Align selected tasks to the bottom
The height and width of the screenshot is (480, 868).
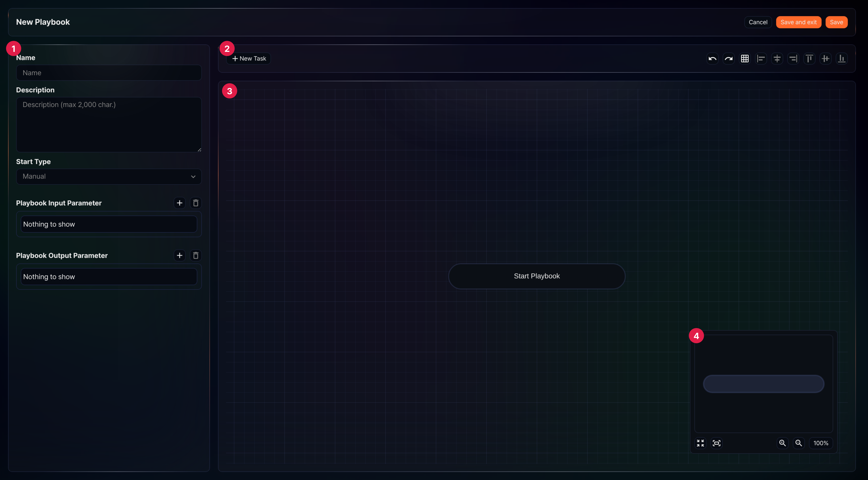click(842, 59)
